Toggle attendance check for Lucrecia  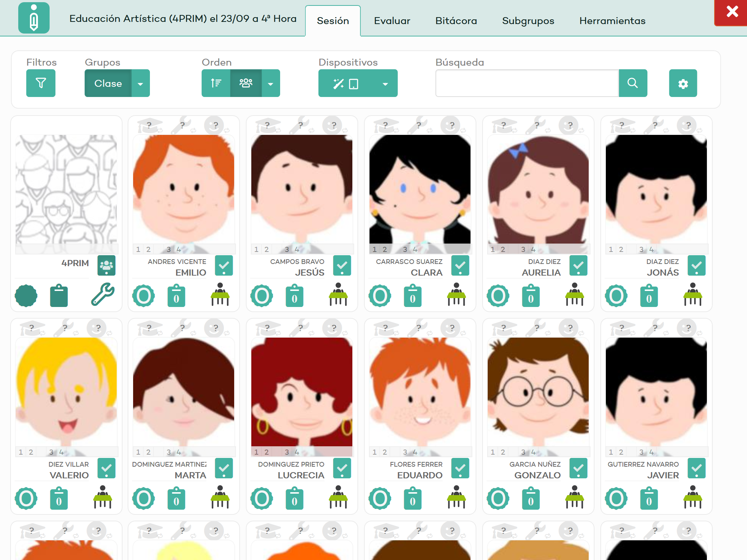point(342,468)
